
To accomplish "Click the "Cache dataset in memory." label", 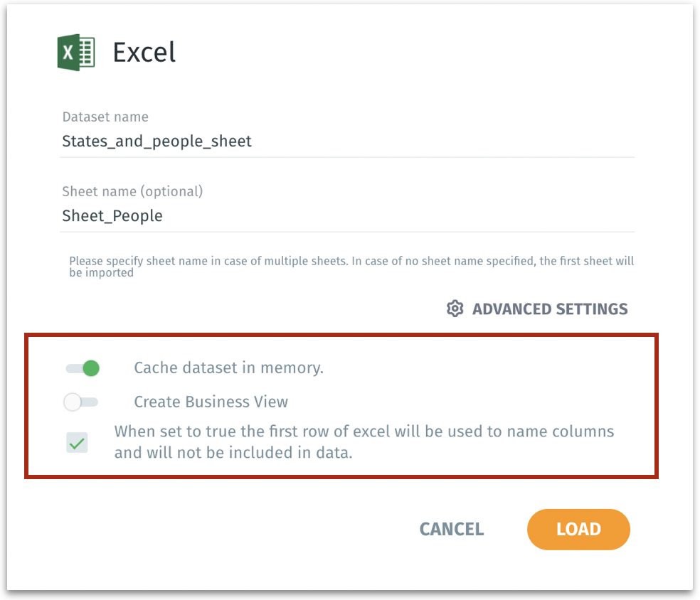I will point(228,368).
